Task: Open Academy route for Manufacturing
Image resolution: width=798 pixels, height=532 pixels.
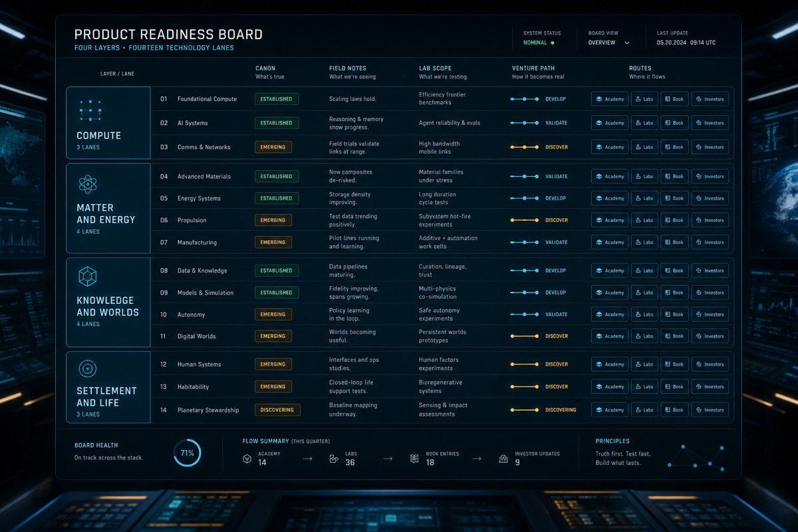Action: [610, 242]
